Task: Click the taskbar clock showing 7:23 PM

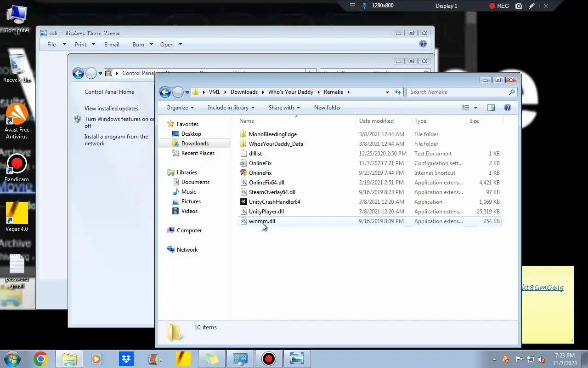Action: (565, 359)
